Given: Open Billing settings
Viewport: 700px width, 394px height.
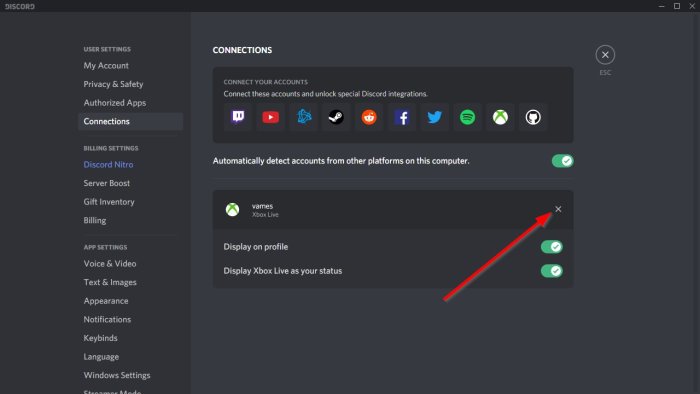Looking at the screenshot, I should click(x=130, y=220).
